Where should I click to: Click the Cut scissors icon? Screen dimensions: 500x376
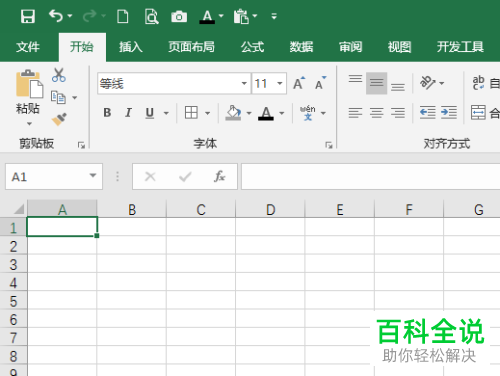[59, 75]
